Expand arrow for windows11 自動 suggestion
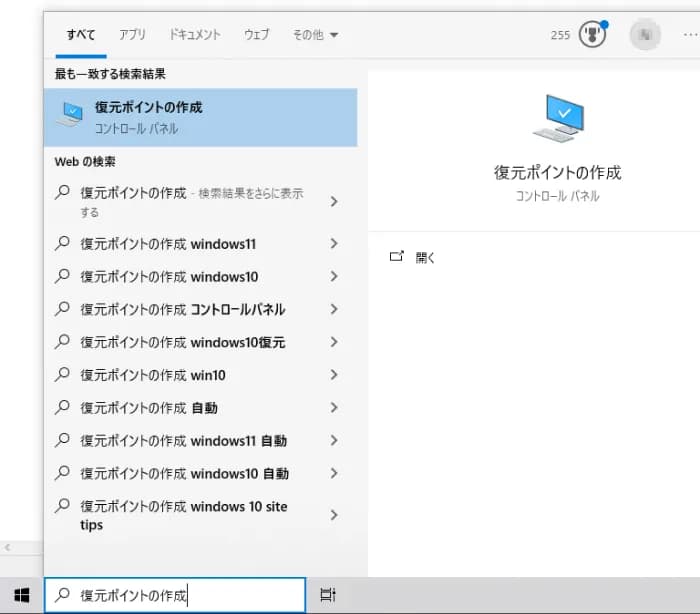Screen dimensions: 700x614 (x=334, y=440)
